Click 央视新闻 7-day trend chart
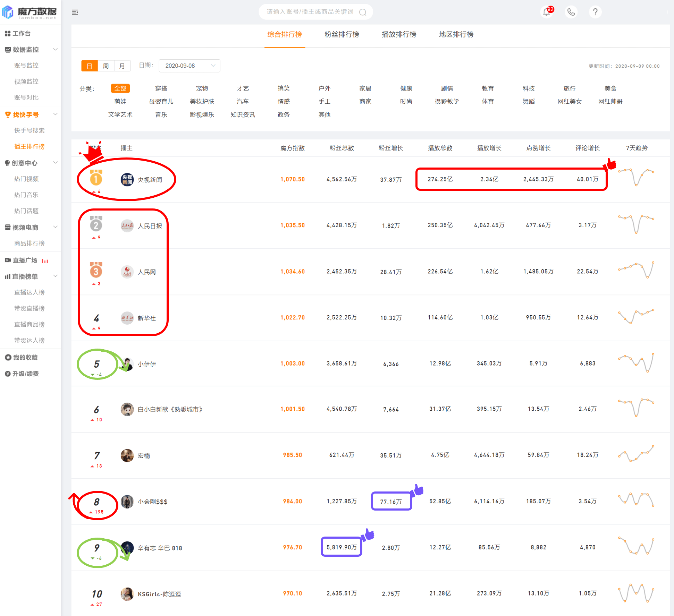The image size is (674, 616). click(636, 177)
